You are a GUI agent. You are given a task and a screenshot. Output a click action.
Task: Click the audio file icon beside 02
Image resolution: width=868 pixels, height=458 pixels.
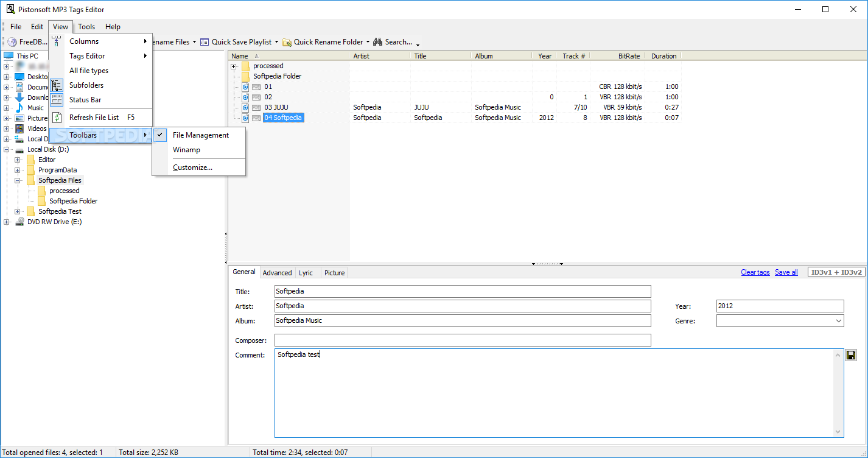(245, 97)
